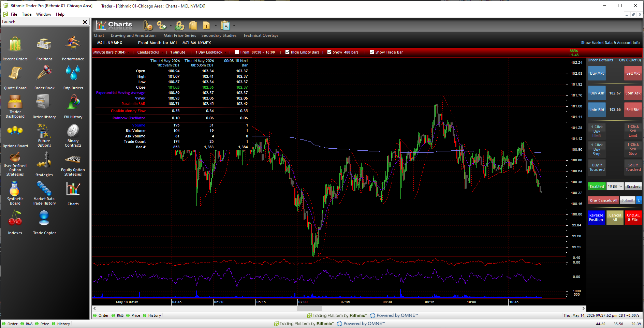Open the Trade menu
Image resolution: width=644 pixels, height=328 pixels.
27,14
